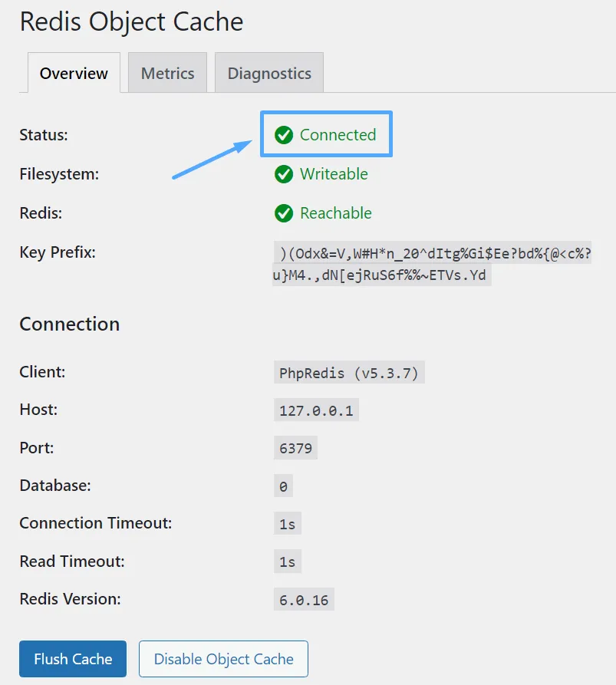This screenshot has width=616, height=685.
Task: Switch to the Overview tab
Action: (x=74, y=74)
